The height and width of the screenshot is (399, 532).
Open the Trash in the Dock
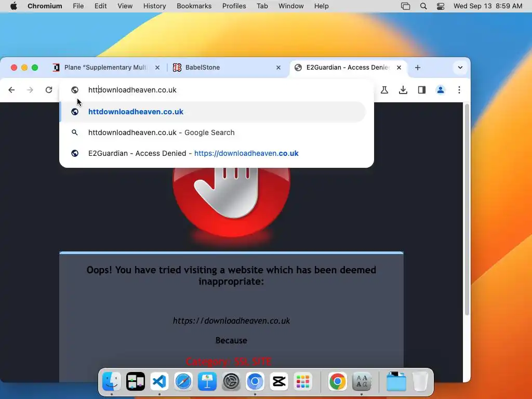pyautogui.click(x=420, y=381)
